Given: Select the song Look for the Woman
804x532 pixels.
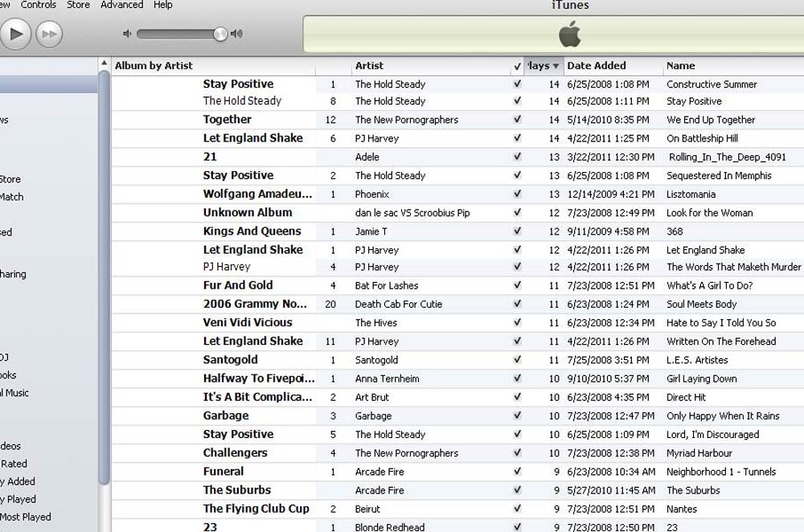Looking at the screenshot, I should (710, 213).
